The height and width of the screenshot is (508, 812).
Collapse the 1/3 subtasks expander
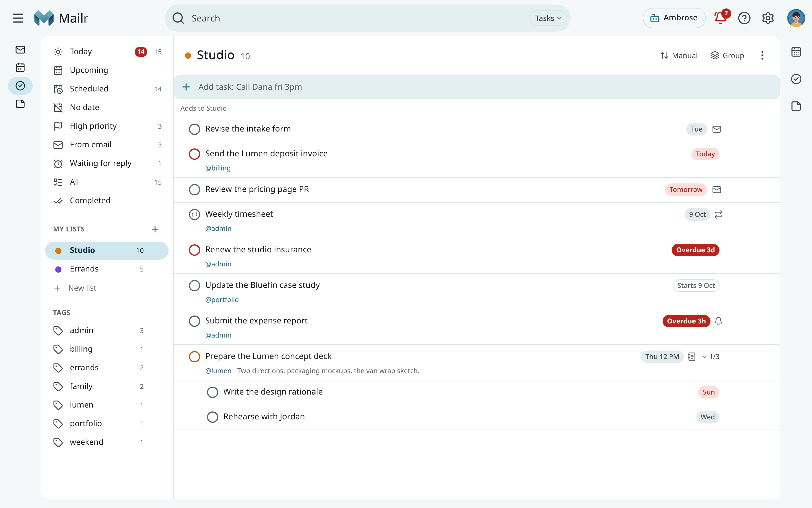pyautogui.click(x=711, y=357)
